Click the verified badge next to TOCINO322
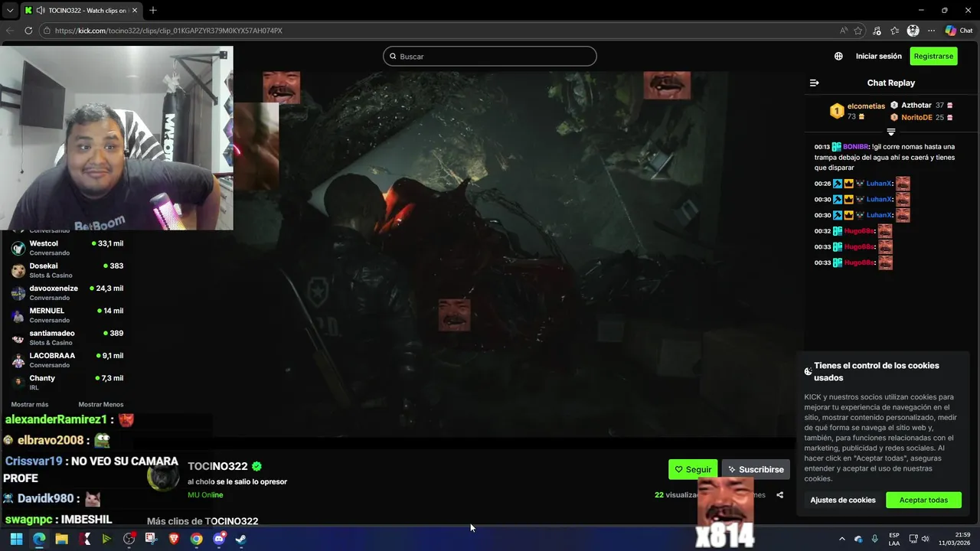 [x=257, y=467]
